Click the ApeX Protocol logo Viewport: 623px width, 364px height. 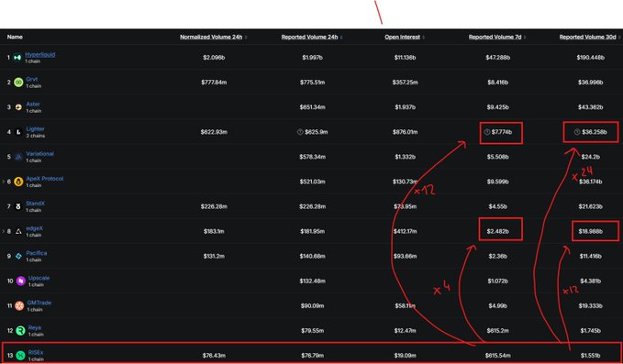(x=18, y=182)
